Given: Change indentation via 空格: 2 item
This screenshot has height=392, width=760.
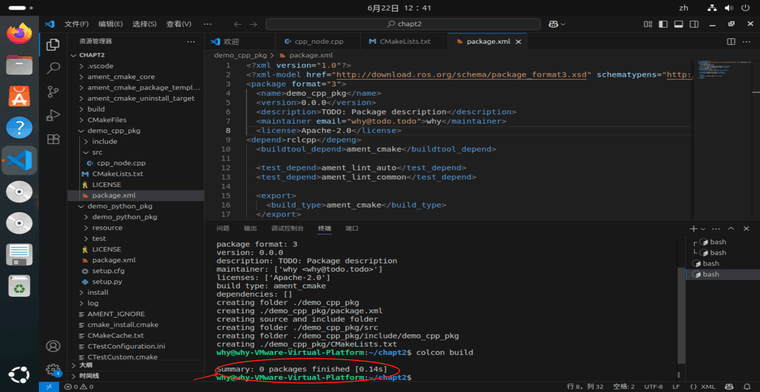Looking at the screenshot, I should (x=623, y=387).
